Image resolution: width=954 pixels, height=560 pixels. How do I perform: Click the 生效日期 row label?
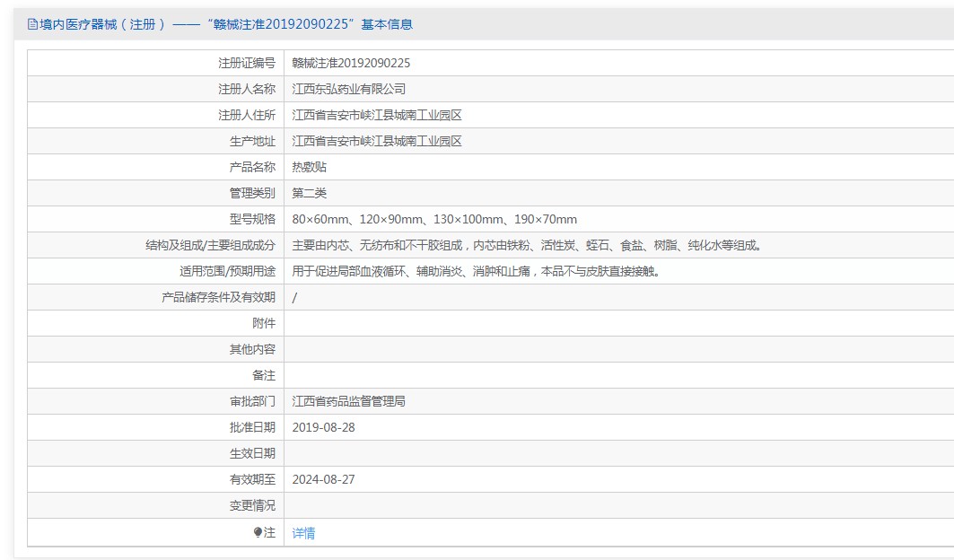252,453
